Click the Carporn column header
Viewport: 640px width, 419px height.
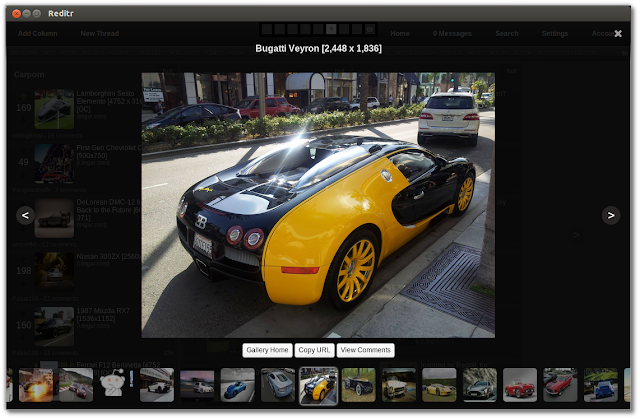(29, 75)
